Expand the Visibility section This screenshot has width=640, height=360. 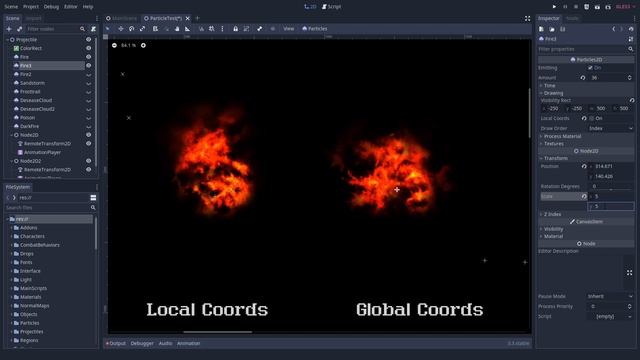pos(586,229)
